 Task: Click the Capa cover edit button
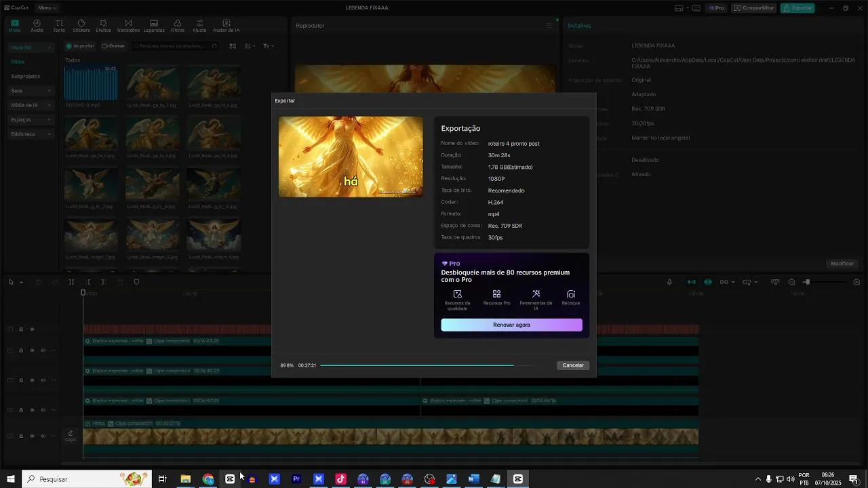click(x=71, y=436)
